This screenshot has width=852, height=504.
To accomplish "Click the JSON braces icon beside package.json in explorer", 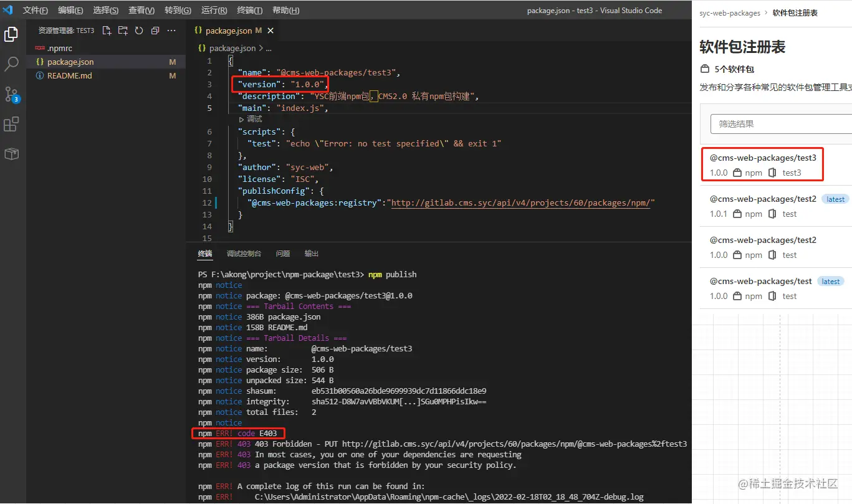I will 40,62.
